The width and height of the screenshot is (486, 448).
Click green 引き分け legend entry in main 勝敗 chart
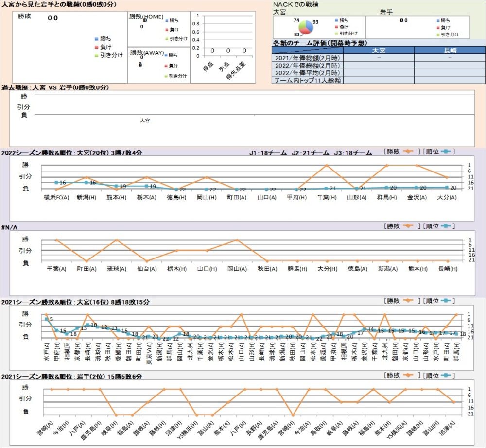(108, 56)
